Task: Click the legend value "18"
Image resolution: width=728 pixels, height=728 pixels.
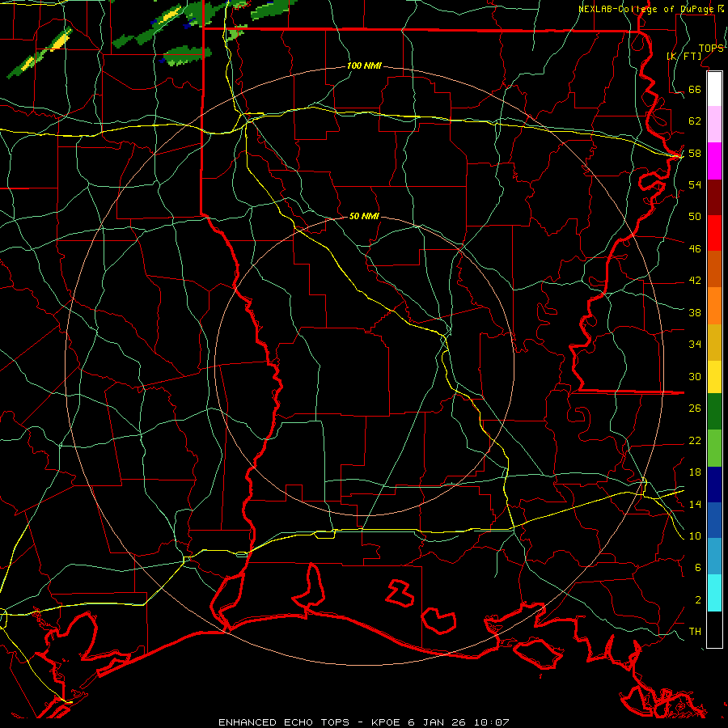Action: click(695, 472)
